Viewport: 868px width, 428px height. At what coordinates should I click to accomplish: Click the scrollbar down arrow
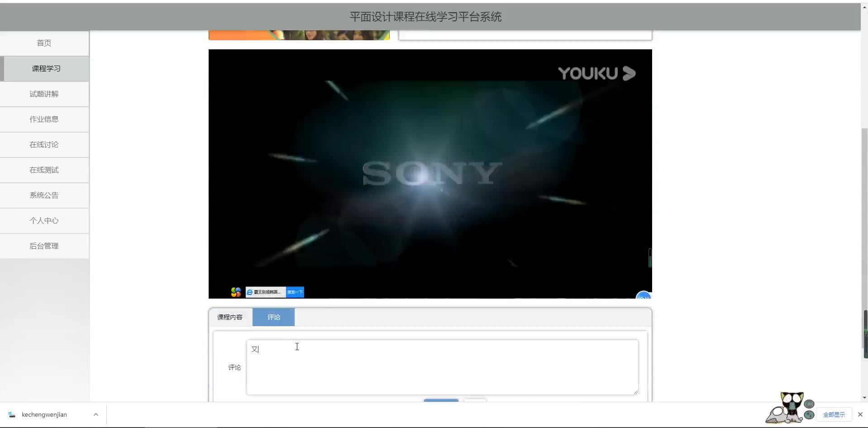point(865,398)
